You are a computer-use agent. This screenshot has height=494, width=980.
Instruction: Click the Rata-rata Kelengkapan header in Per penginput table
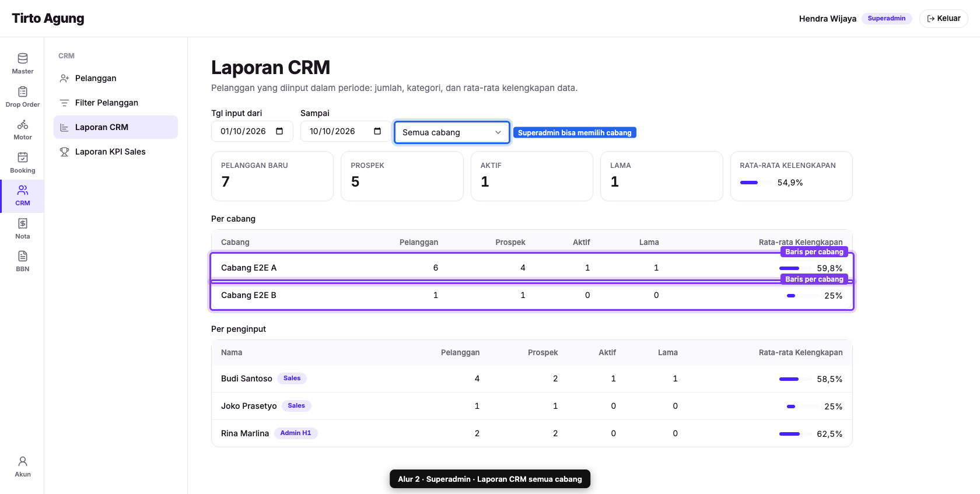[x=800, y=352]
